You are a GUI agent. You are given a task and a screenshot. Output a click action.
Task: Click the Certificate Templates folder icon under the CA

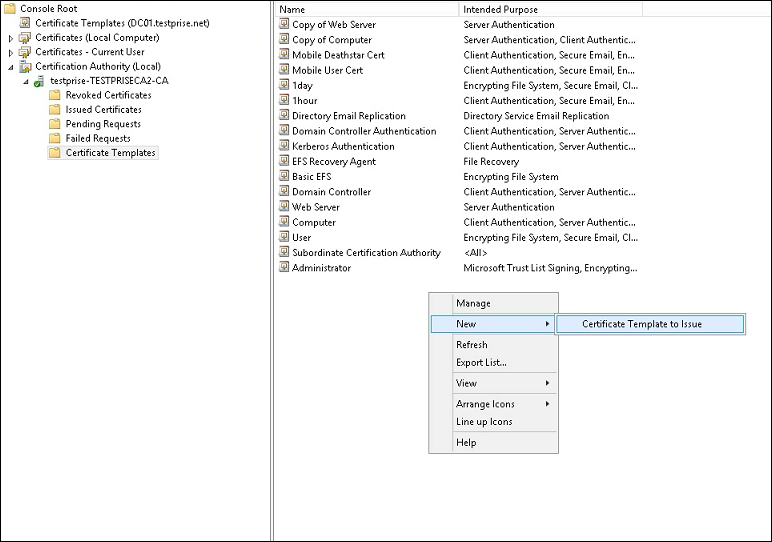click(55, 153)
